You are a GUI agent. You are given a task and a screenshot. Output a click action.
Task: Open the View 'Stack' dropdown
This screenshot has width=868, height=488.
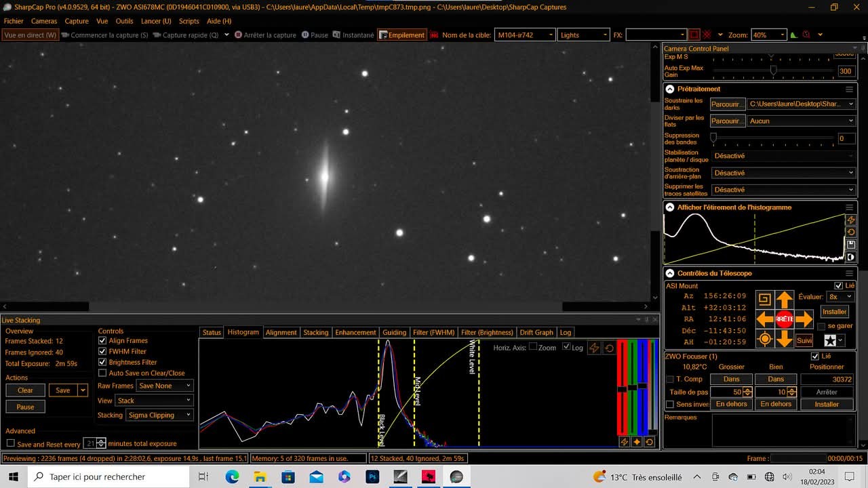[155, 401]
